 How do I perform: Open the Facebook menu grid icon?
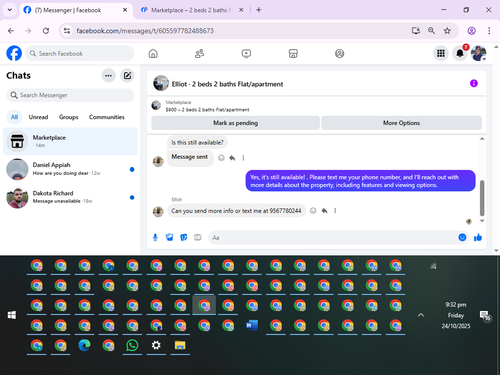pos(441,53)
